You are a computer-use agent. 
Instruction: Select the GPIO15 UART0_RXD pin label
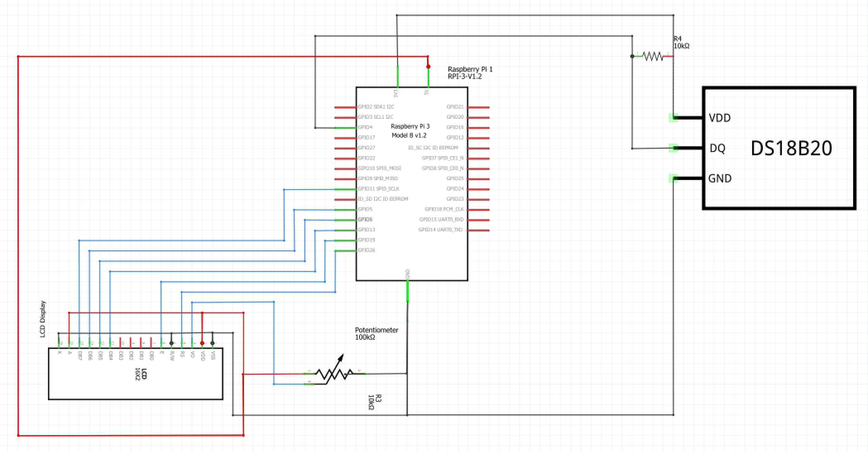(441, 219)
